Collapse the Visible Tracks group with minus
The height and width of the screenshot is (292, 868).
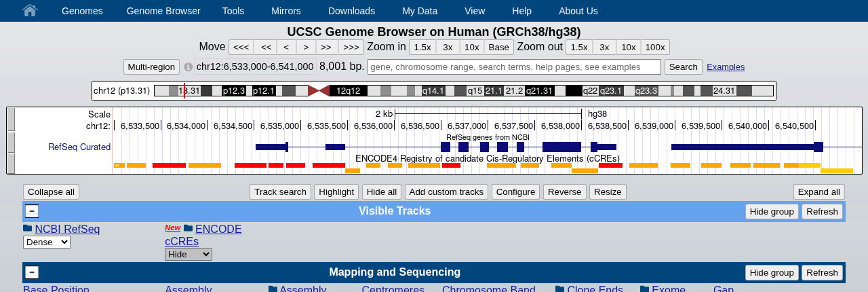point(32,211)
